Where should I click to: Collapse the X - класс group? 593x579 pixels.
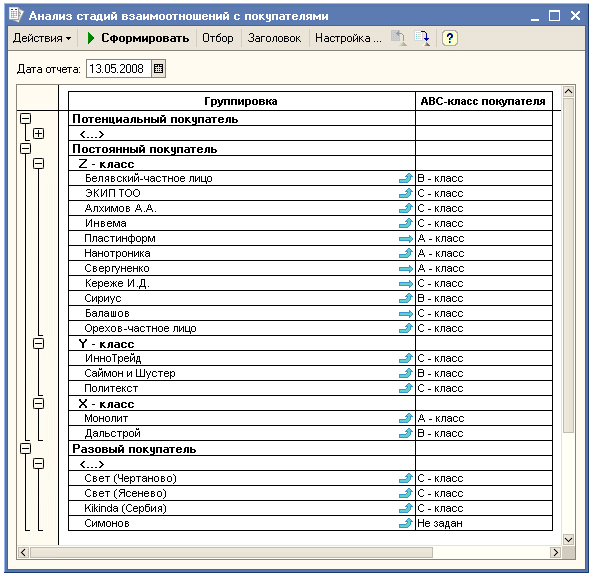coord(39,404)
